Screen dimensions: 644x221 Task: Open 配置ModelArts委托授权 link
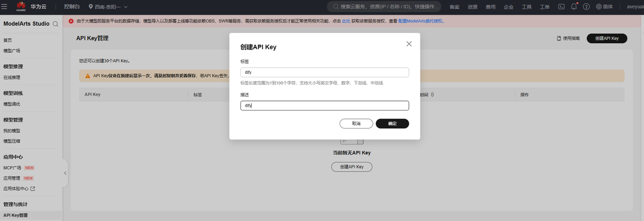tap(421, 22)
